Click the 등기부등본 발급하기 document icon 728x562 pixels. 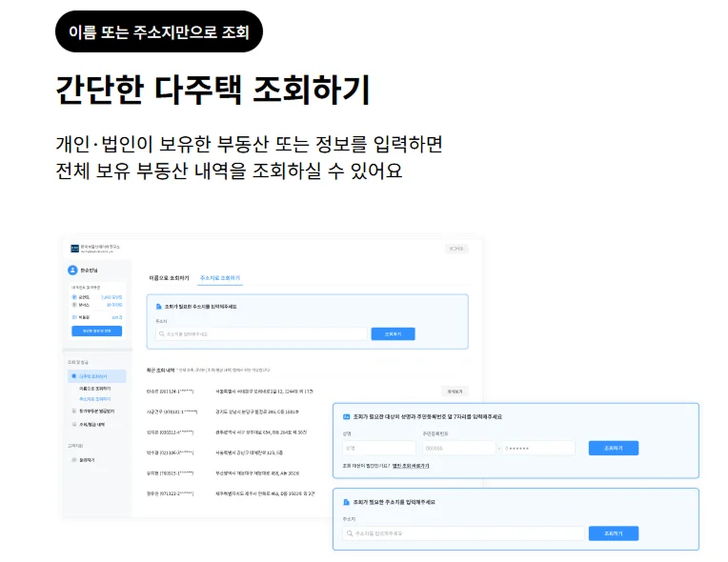tap(73, 411)
